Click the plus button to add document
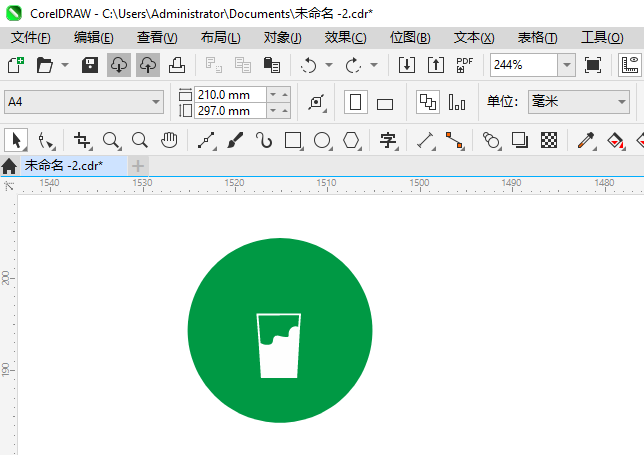This screenshot has height=455, width=644. 138,165
